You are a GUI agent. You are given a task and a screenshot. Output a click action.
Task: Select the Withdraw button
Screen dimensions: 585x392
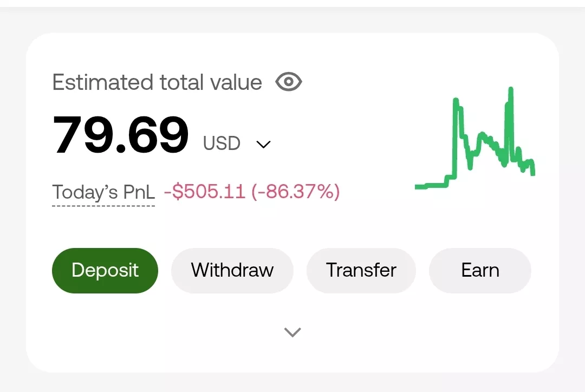click(232, 270)
